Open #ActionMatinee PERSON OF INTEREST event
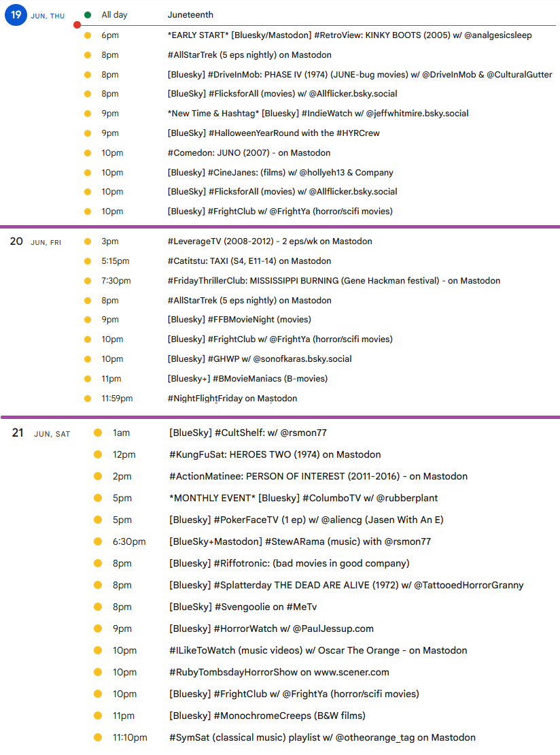Image resolution: width=560 pixels, height=755 pixels. pyautogui.click(x=318, y=476)
